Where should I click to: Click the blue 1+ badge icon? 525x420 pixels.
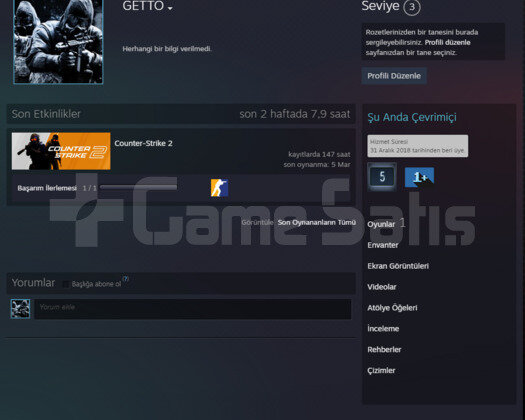419,177
